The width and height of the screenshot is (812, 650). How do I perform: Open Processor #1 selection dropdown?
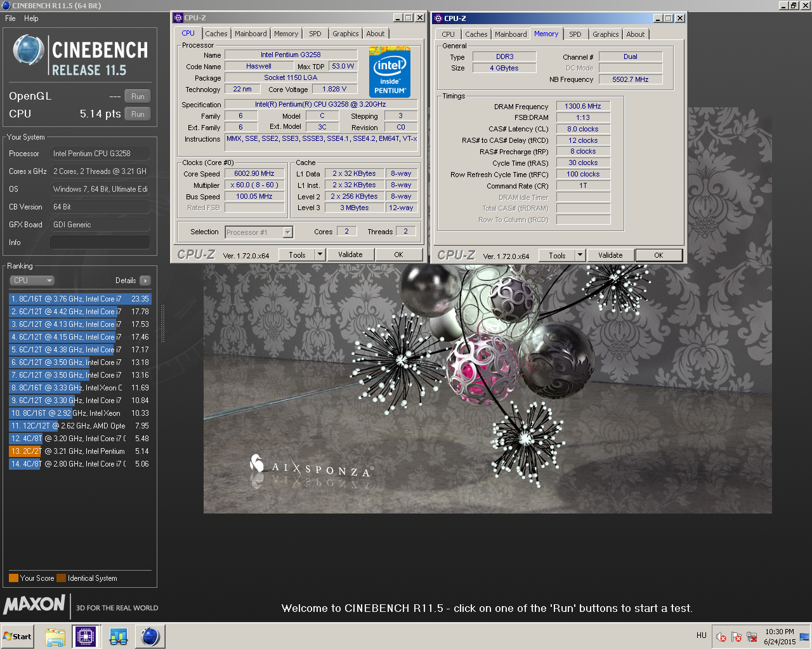pyautogui.click(x=259, y=232)
